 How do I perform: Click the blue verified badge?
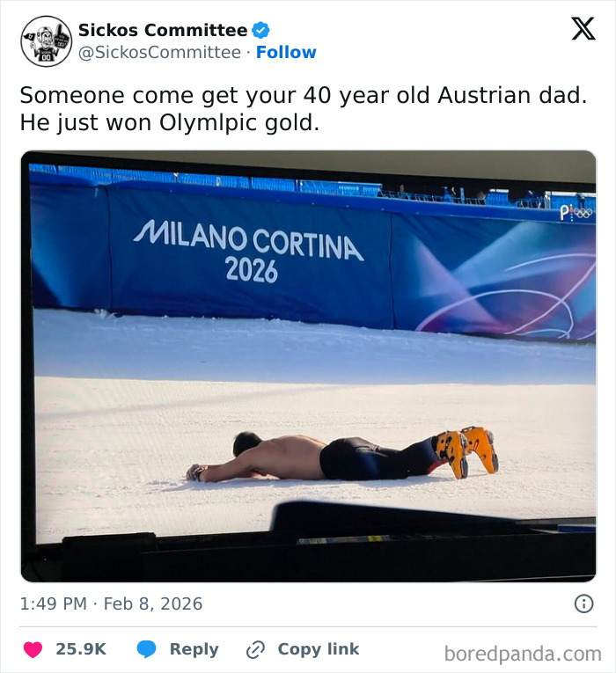(x=260, y=30)
